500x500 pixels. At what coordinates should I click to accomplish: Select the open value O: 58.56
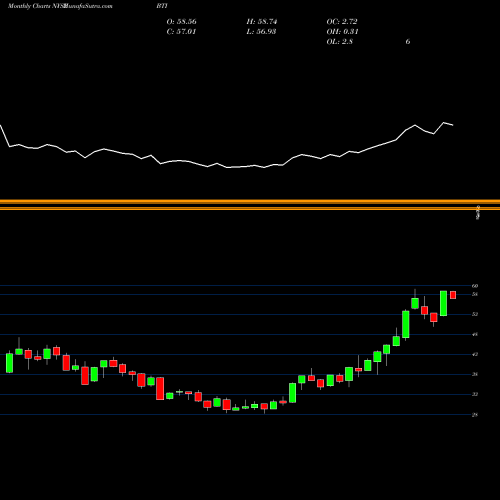pyautogui.click(x=181, y=22)
